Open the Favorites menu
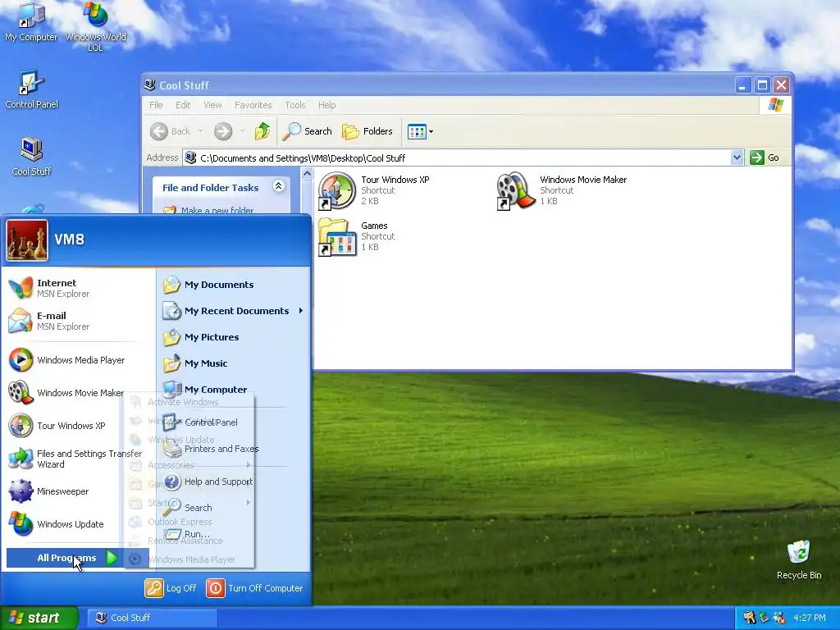This screenshot has height=630, width=840. pos(253,105)
